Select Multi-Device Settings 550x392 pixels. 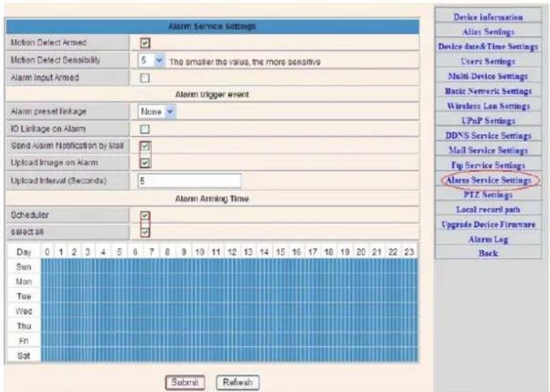488,77
